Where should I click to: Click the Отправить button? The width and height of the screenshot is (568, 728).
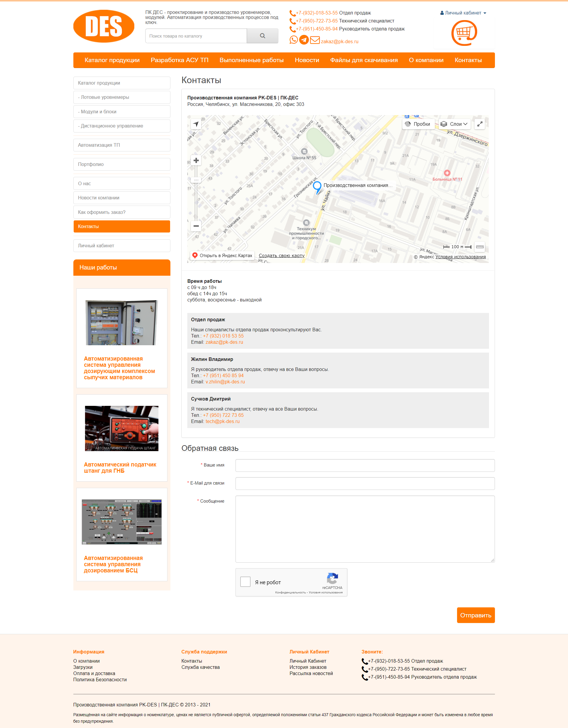tap(476, 615)
